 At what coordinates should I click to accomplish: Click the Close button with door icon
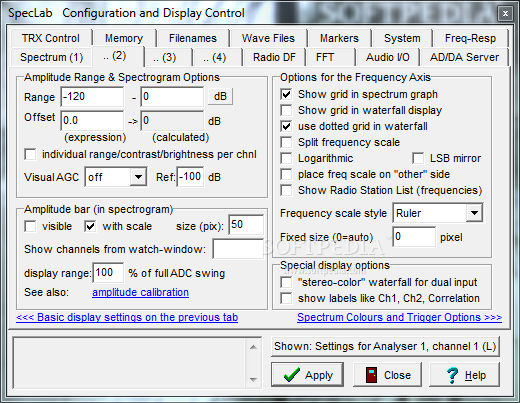(387, 375)
